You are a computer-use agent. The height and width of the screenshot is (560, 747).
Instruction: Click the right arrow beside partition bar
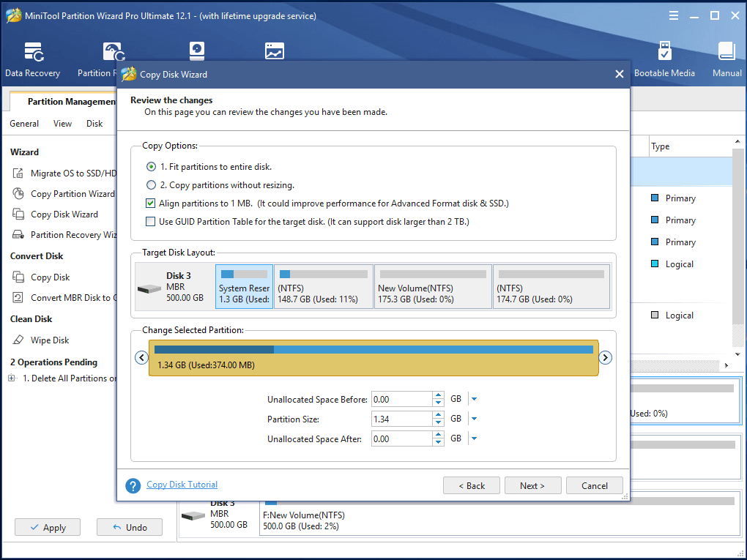click(x=605, y=358)
